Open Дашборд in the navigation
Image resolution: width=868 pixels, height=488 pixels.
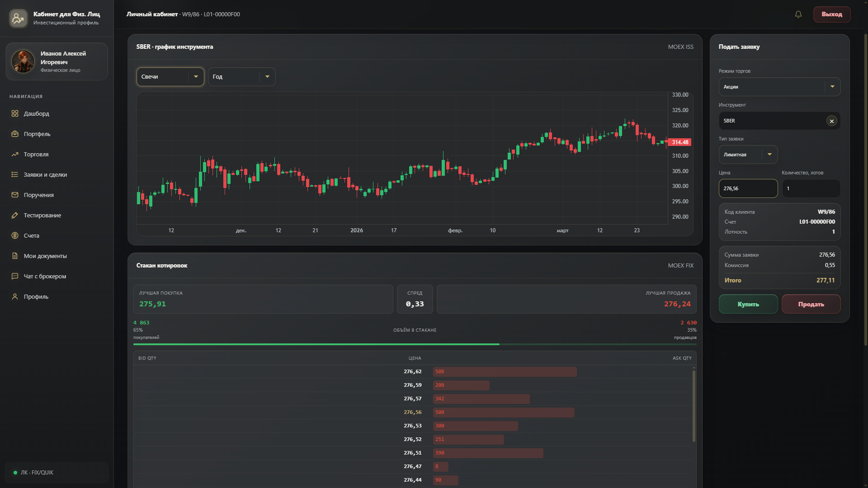coord(57,113)
